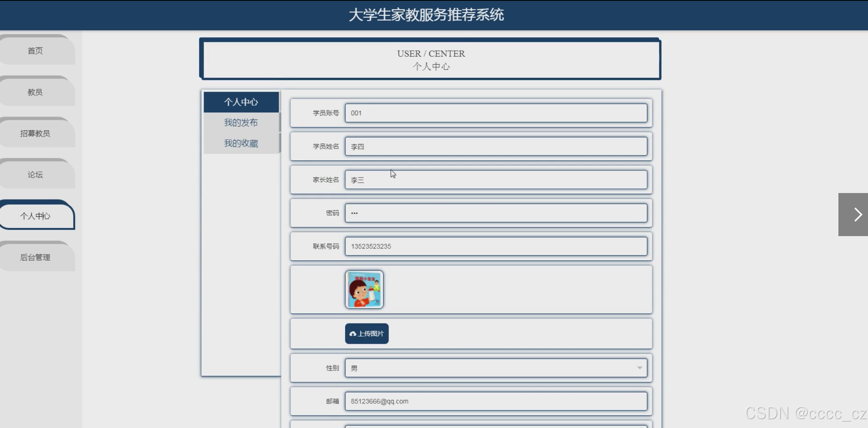The image size is (868, 428).
Task: Select 个人中心 in left sidebar
Action: (35, 216)
